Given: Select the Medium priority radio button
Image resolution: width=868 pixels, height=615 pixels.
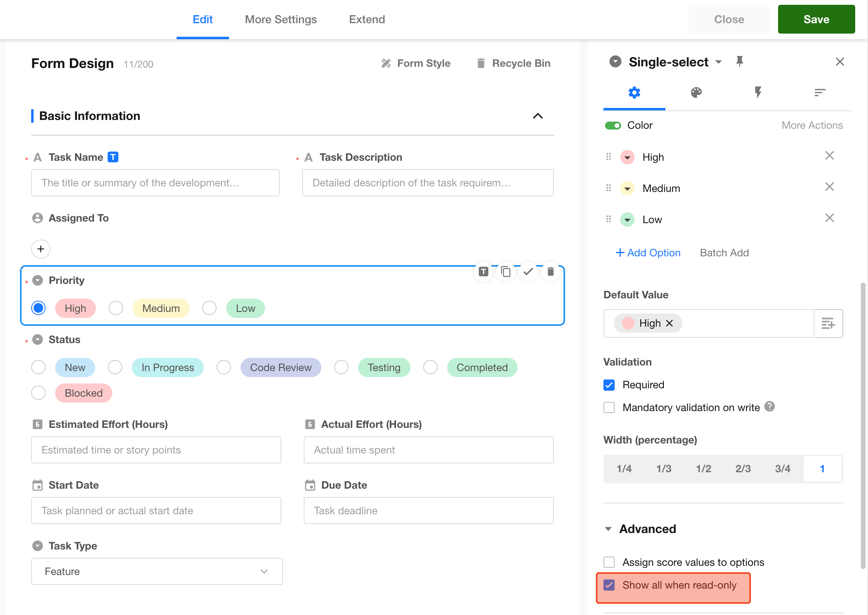Looking at the screenshot, I should tap(116, 308).
